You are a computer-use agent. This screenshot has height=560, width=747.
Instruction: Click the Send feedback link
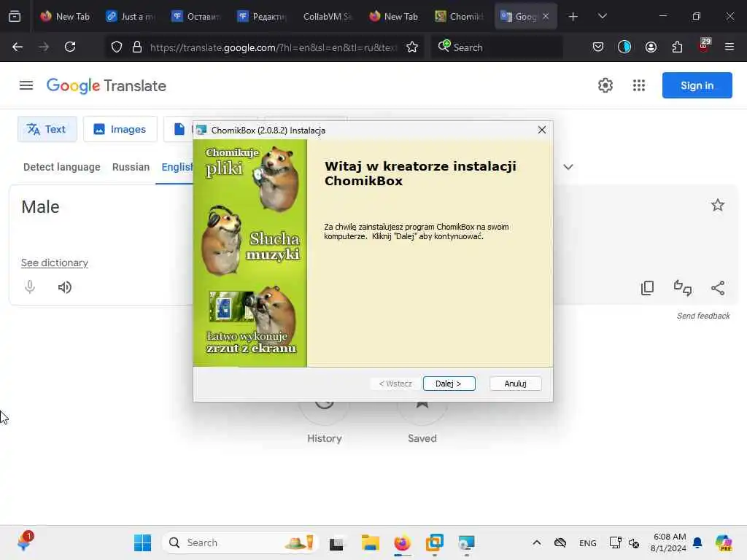click(x=703, y=316)
